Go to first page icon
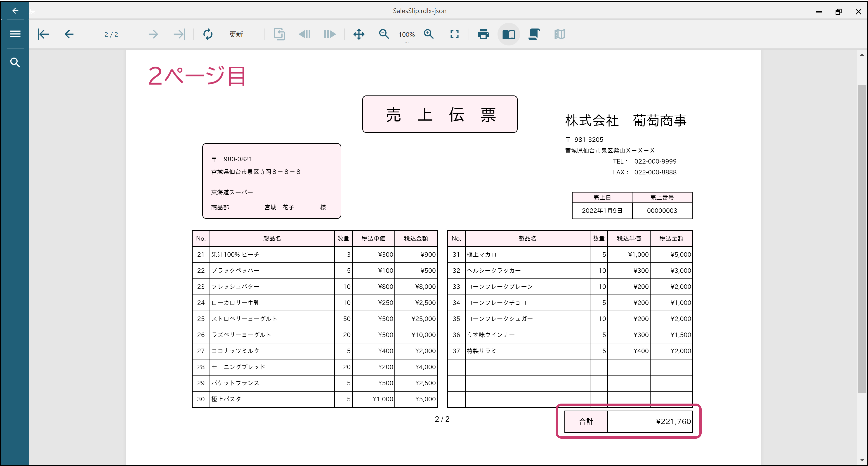The image size is (868, 466). click(x=43, y=34)
